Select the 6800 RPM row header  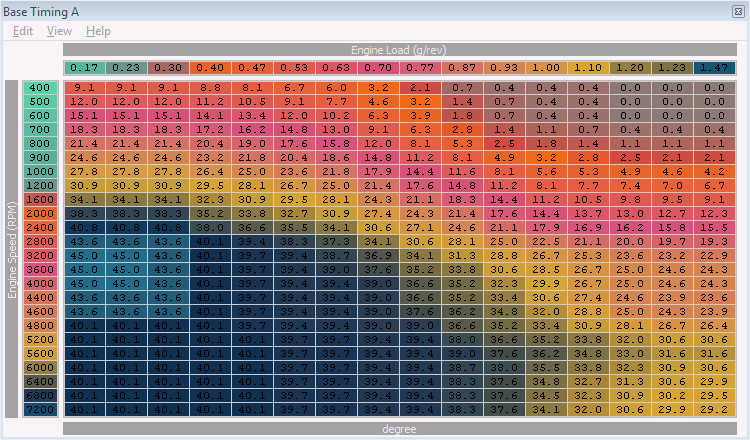click(40, 396)
